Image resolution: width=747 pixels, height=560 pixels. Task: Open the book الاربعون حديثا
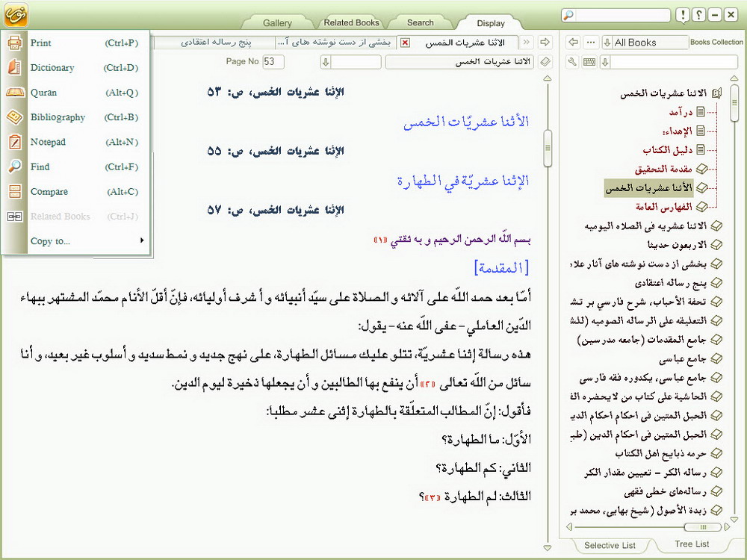tap(677, 245)
